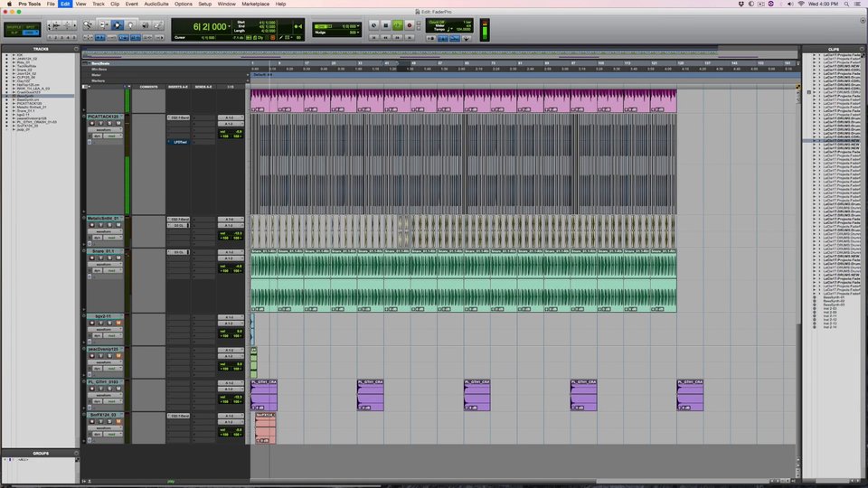Select the Trim tool in the toolbar
Screen dimensions: 868x488
coord(103,25)
